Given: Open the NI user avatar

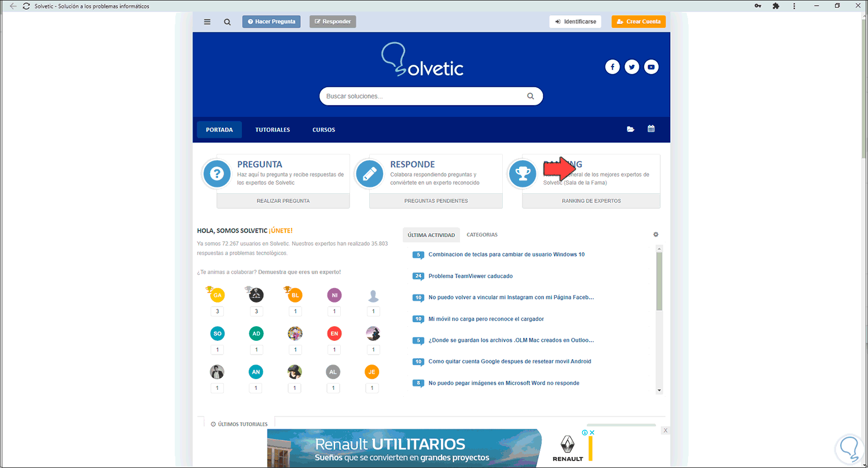Looking at the screenshot, I should [334, 295].
